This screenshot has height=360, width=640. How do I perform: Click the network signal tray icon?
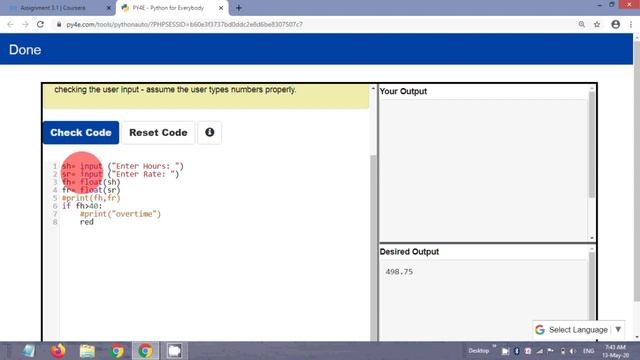[x=539, y=351]
